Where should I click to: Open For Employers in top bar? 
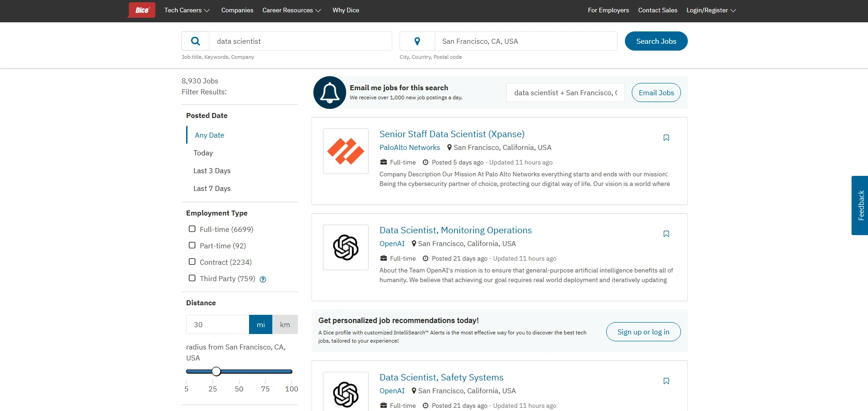(608, 10)
